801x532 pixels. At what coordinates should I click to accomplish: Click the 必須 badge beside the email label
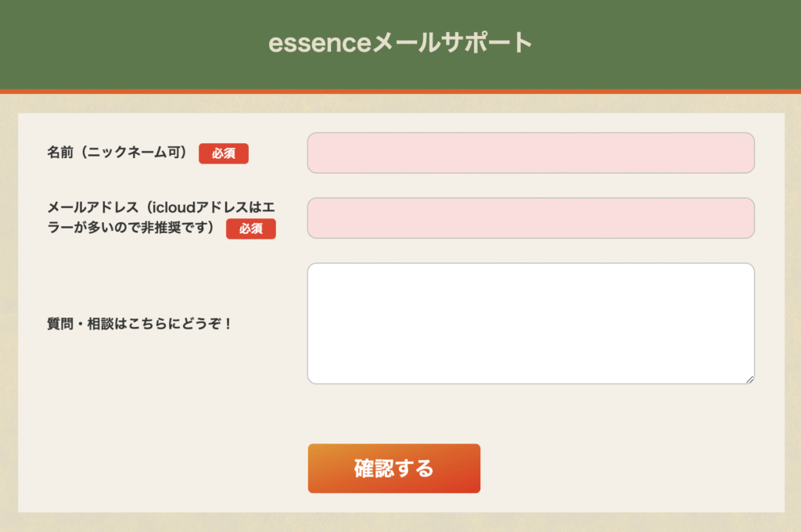tap(251, 228)
